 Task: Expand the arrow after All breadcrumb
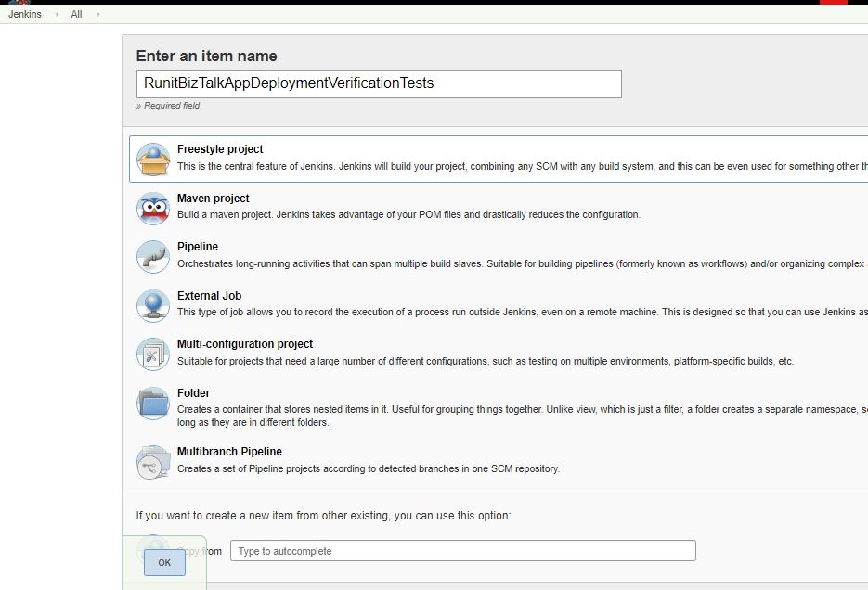(98, 14)
